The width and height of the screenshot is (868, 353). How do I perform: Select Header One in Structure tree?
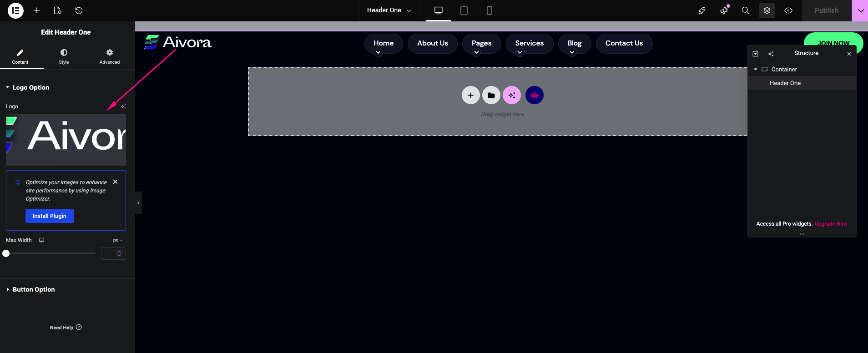click(785, 83)
